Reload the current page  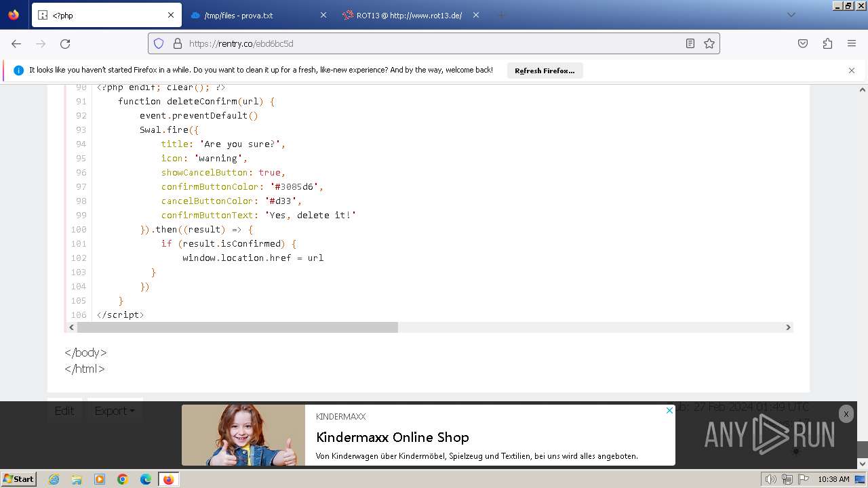click(65, 43)
